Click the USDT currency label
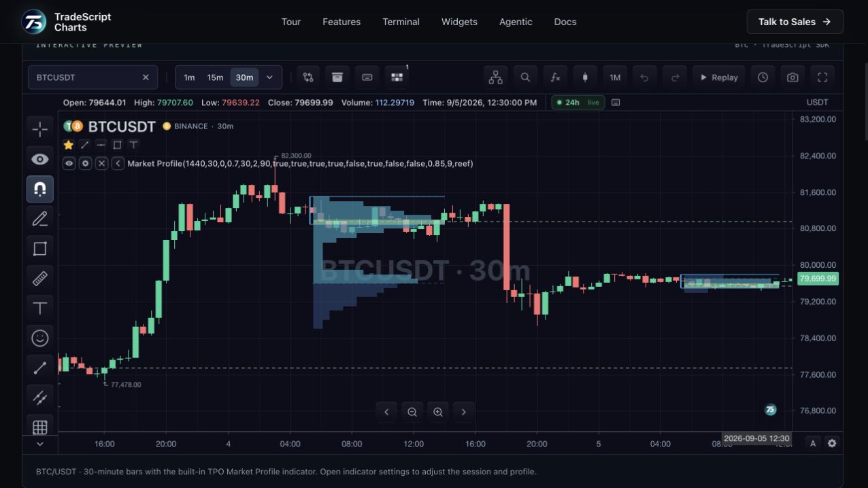This screenshot has width=868, height=488. point(817,103)
